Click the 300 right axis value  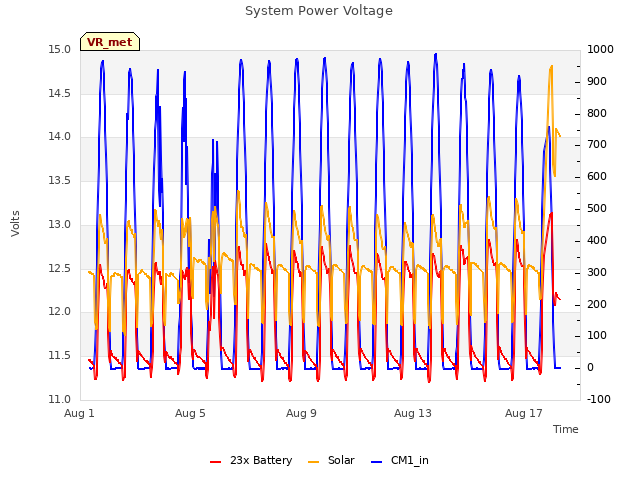click(597, 272)
